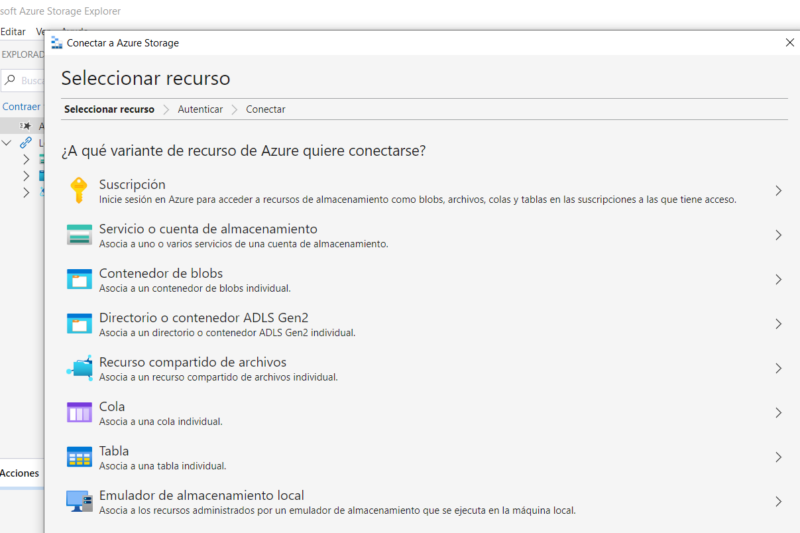Open Directorio o contenedor ADLS Gen2 chevron
The width and height of the screenshot is (800, 533).
[778, 324]
